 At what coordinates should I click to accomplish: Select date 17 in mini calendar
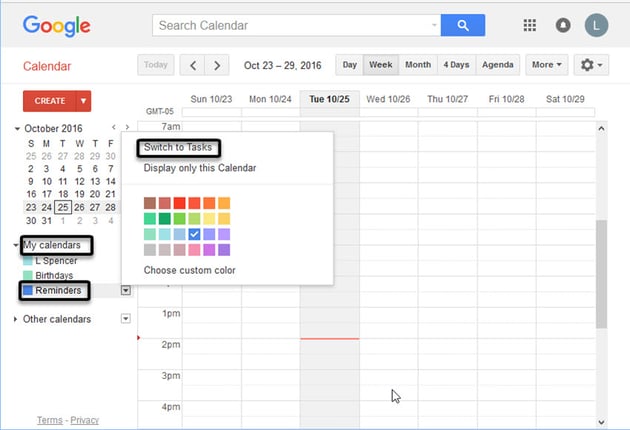click(47, 194)
